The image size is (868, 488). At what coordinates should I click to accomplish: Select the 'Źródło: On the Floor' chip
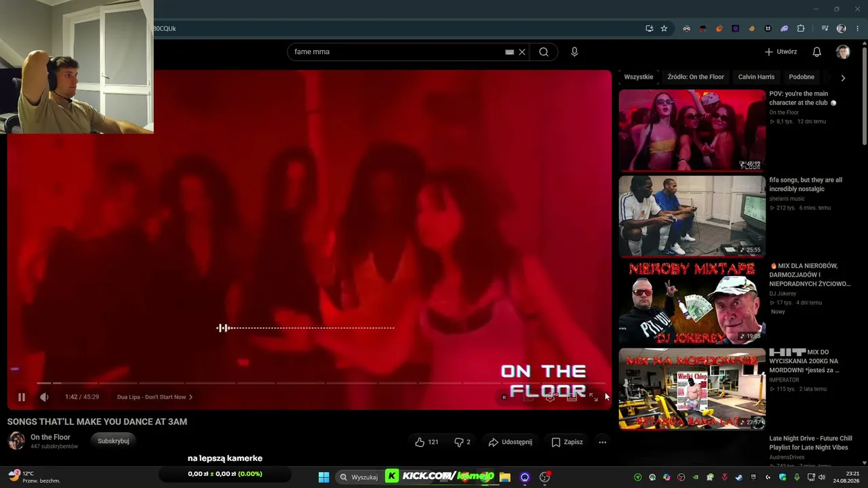click(x=696, y=77)
